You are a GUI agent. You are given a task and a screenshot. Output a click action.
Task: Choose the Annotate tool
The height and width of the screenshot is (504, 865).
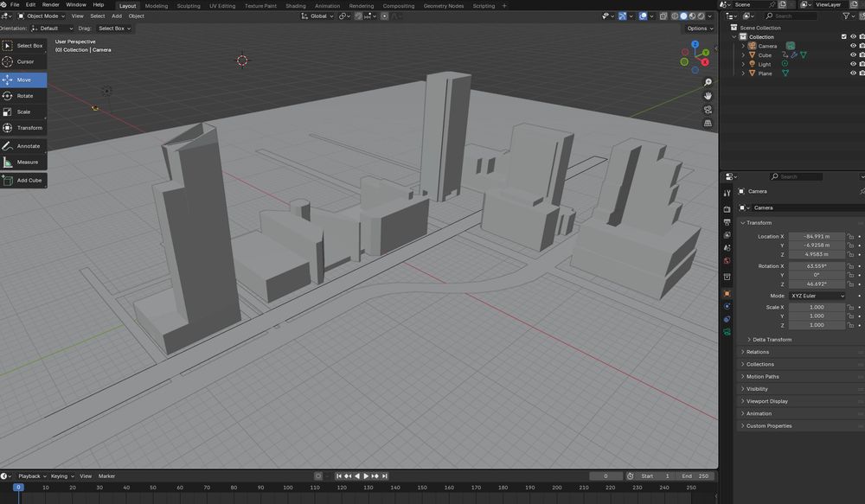(x=23, y=146)
